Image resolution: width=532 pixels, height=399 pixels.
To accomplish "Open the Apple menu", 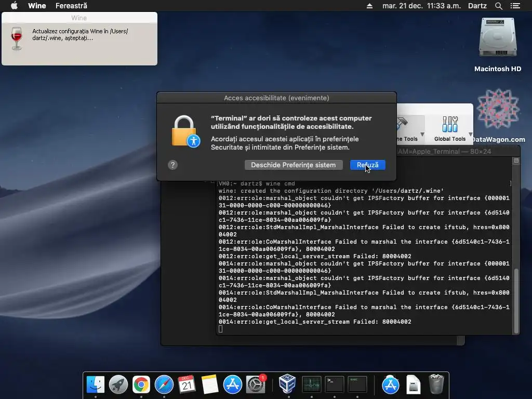I will [14, 5].
